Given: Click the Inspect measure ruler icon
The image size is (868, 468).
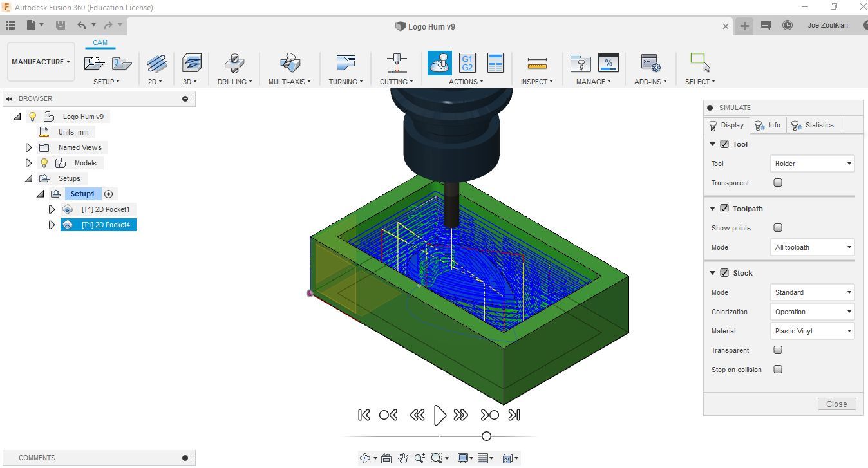Looking at the screenshot, I should (536, 63).
